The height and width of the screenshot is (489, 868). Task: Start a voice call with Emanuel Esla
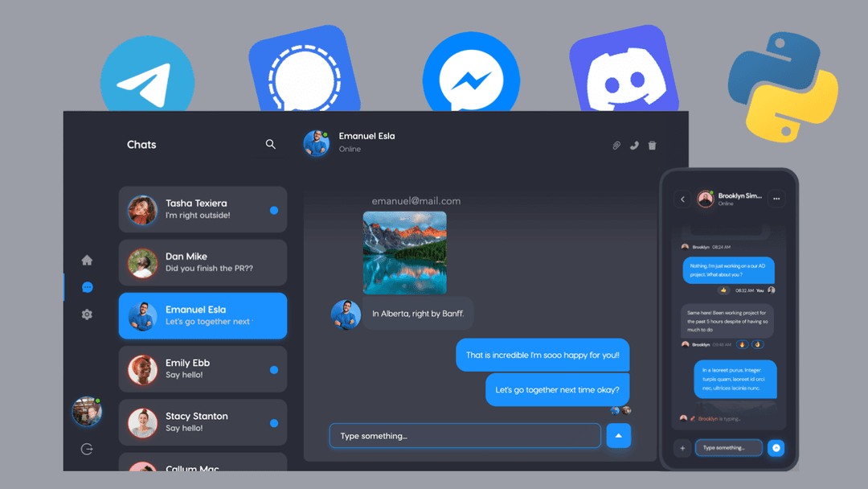click(634, 145)
